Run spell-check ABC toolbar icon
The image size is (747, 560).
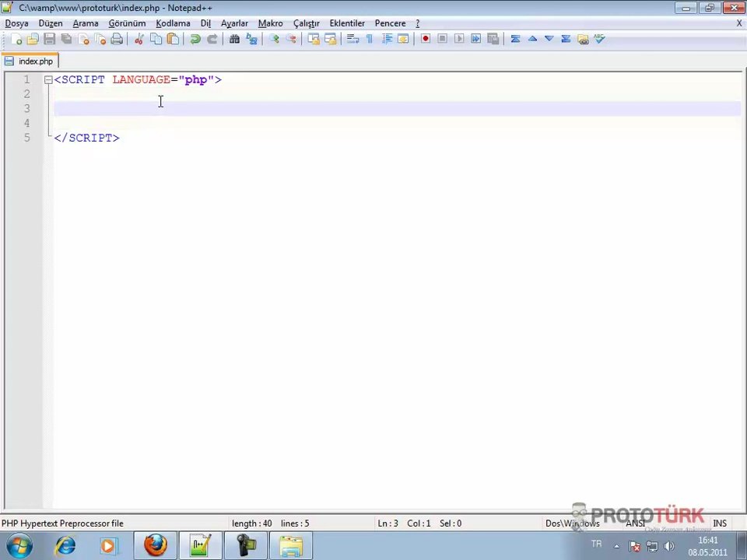coord(599,39)
